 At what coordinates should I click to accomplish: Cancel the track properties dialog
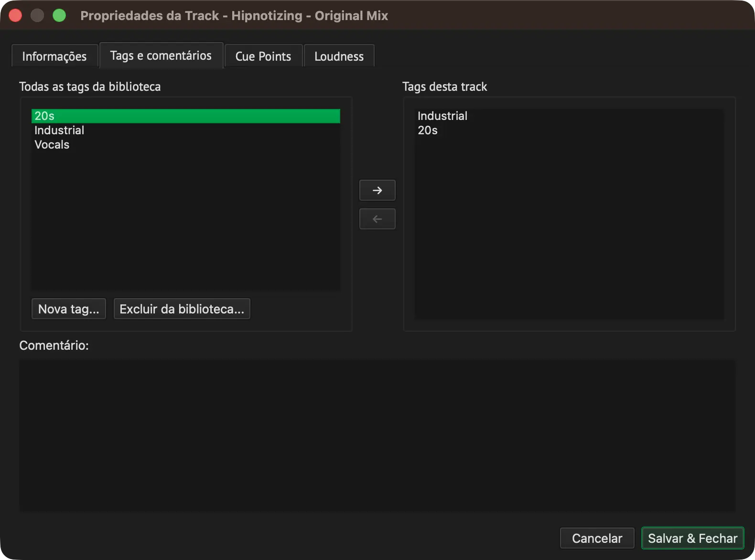[597, 538]
